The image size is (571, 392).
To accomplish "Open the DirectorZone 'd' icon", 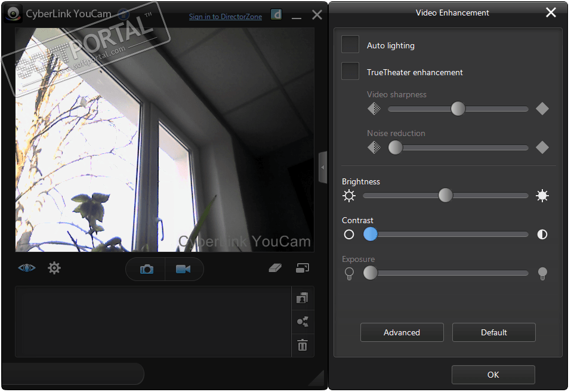I will point(276,14).
